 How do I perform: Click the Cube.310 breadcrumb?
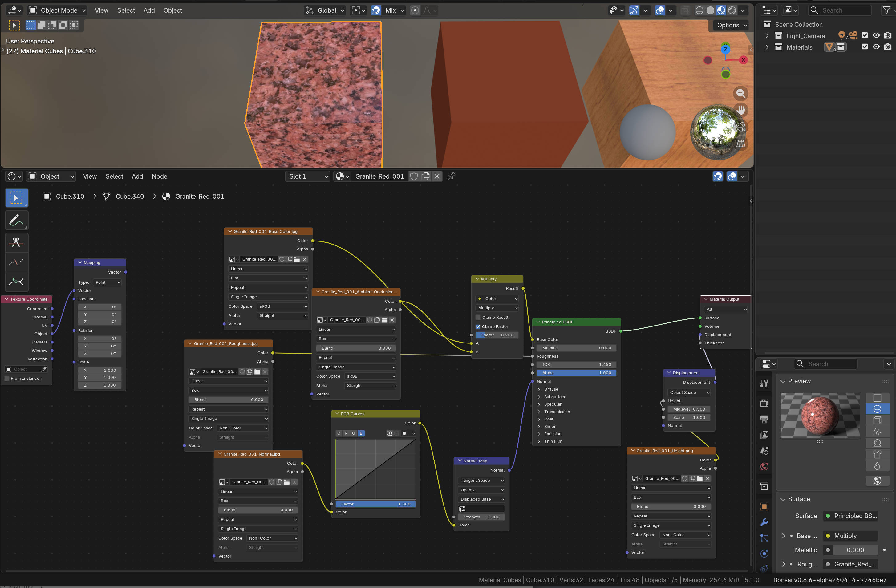pos(70,196)
